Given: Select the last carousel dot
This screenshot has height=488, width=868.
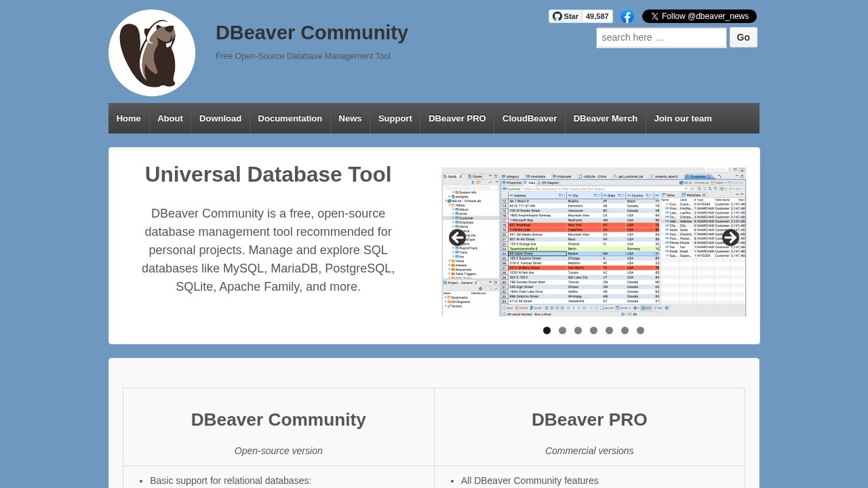Looking at the screenshot, I should tap(640, 330).
